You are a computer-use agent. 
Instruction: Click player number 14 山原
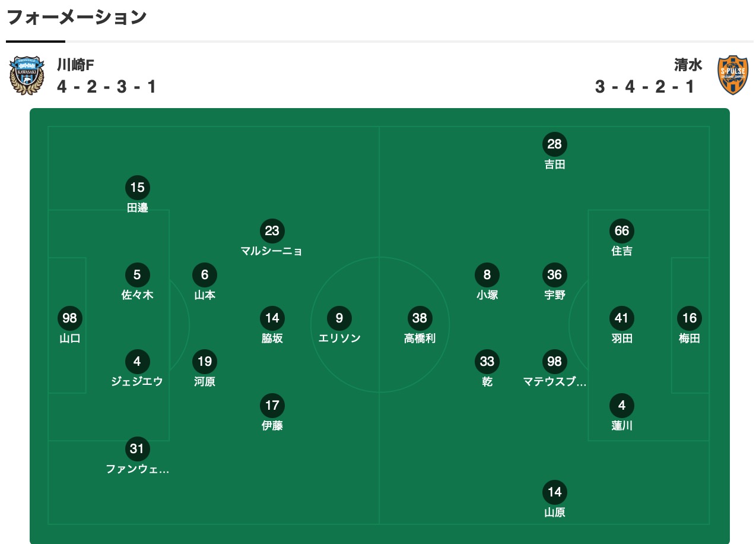pos(555,492)
